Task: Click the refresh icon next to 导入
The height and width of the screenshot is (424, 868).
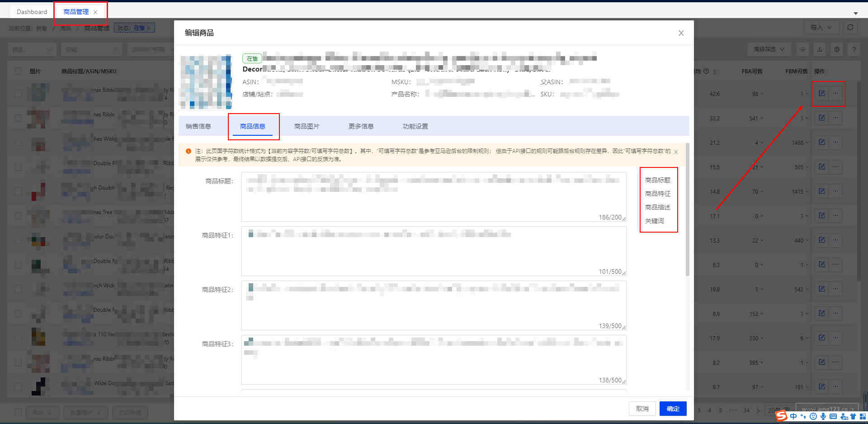Action: pyautogui.click(x=850, y=28)
